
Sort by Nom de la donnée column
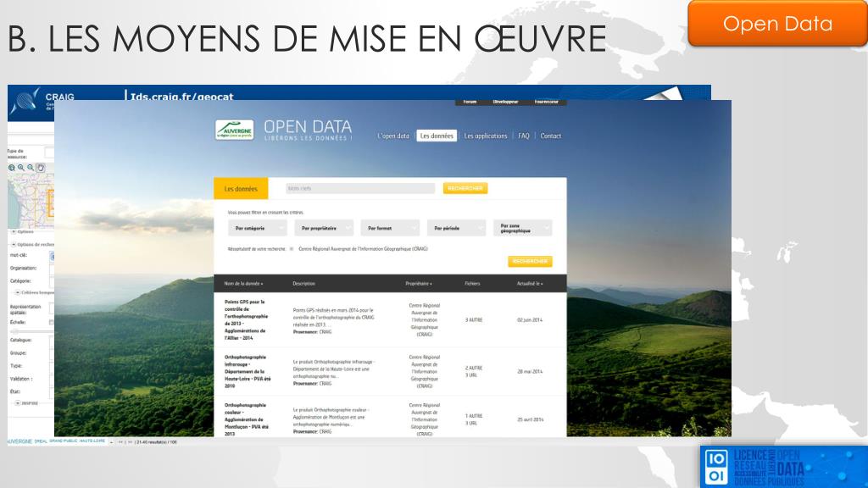(243, 283)
